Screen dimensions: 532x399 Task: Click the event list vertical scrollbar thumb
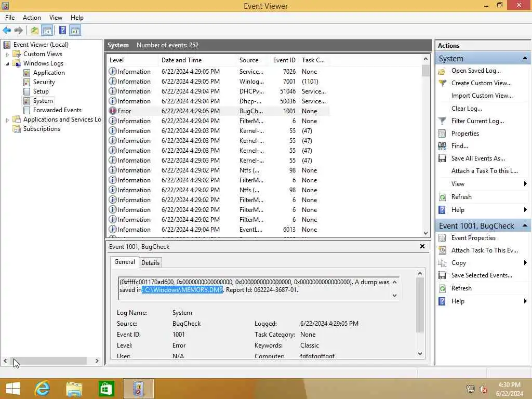click(425, 71)
